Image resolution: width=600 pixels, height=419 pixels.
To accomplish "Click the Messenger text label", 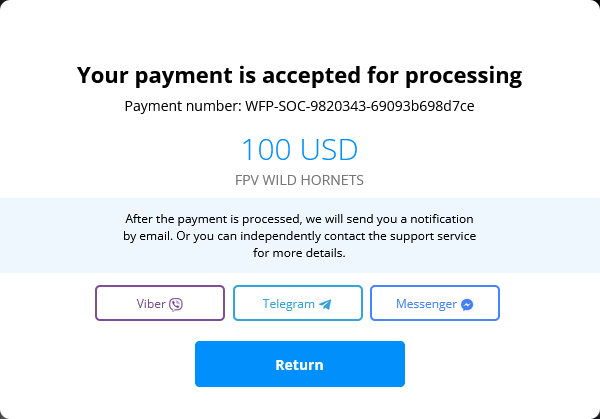I will pos(426,304).
